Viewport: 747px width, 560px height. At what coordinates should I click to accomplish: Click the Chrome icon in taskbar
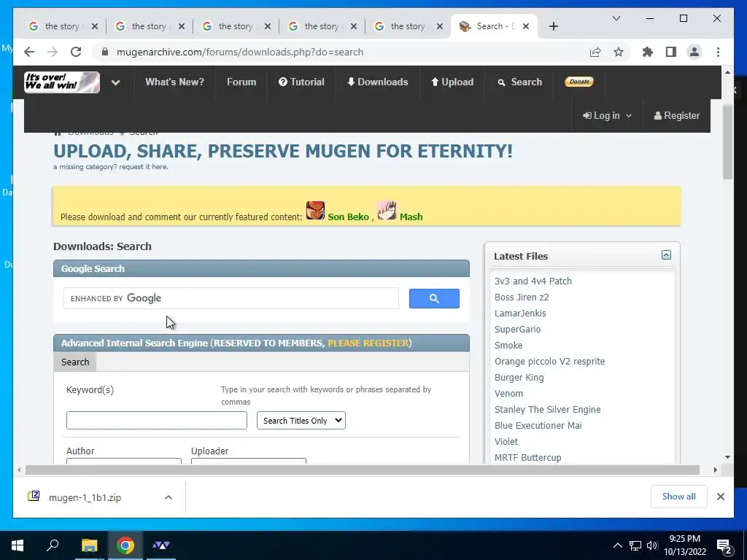click(x=125, y=545)
